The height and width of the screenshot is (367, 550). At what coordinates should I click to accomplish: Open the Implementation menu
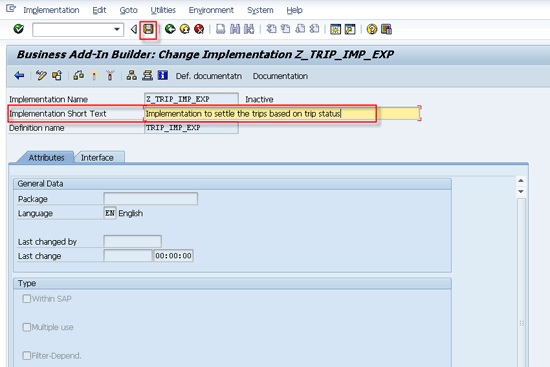51,10
